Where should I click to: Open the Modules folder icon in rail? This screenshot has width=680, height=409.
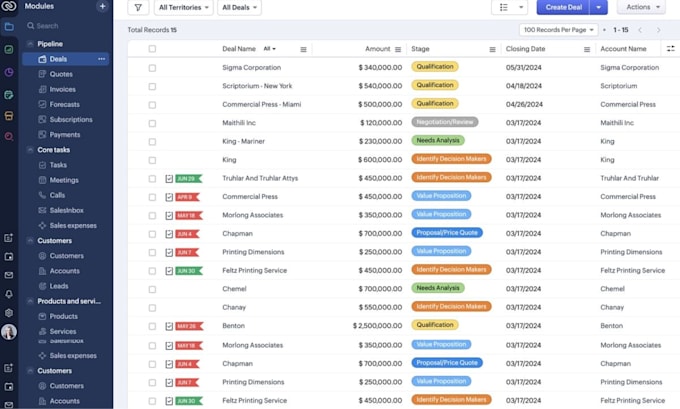coord(9,26)
